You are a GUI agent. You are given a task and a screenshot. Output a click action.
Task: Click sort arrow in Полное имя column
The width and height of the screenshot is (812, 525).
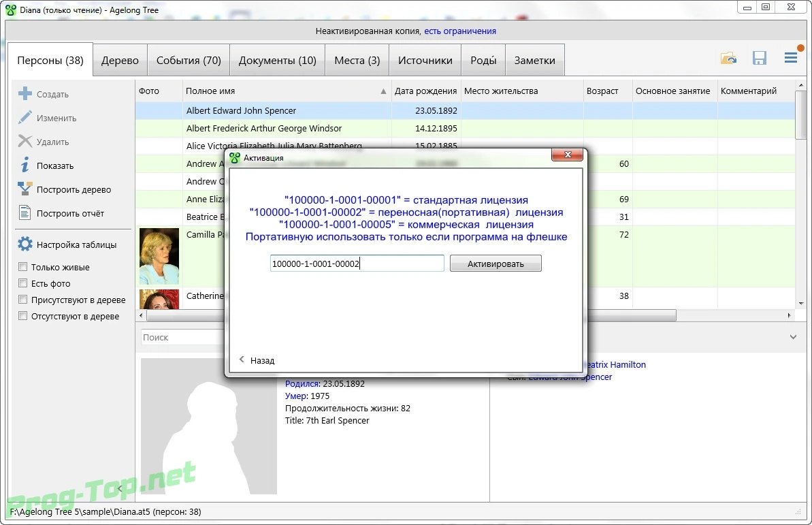(x=383, y=91)
